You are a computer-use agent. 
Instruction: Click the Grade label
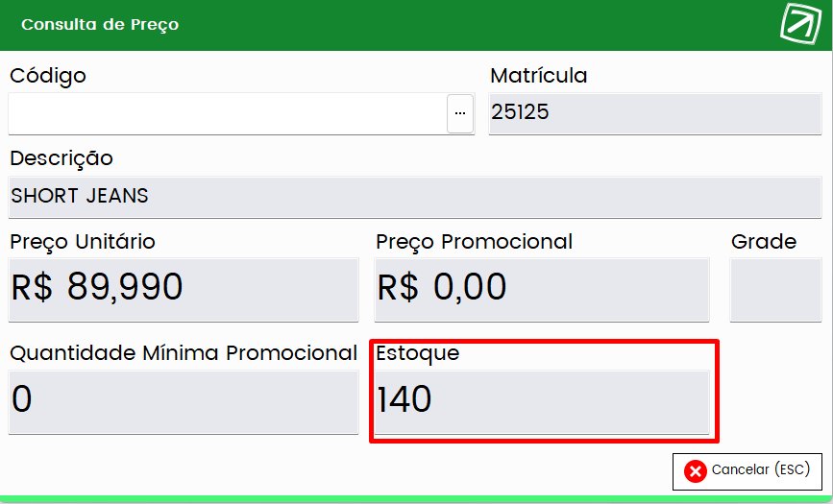pyautogui.click(x=764, y=242)
